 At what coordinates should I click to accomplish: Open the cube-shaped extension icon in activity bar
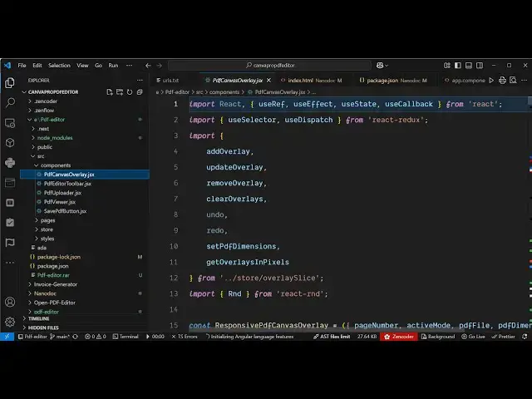(10, 143)
